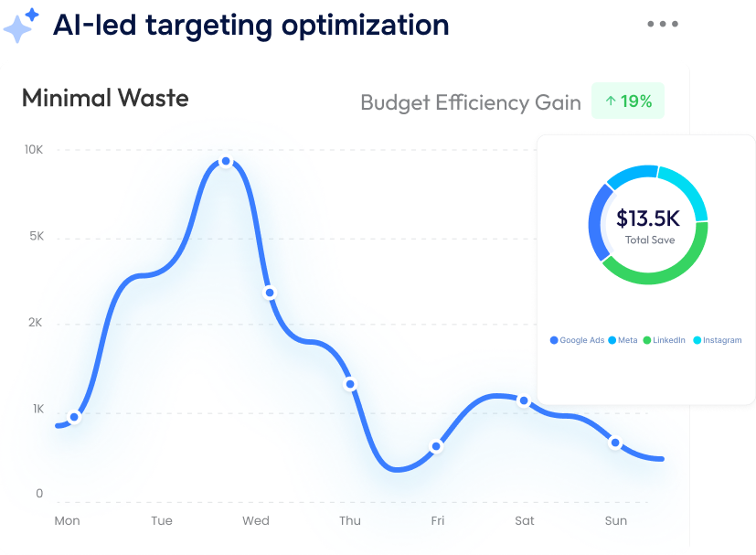Toggle the Instagram legend item
The width and height of the screenshot is (756, 555).
click(x=718, y=340)
